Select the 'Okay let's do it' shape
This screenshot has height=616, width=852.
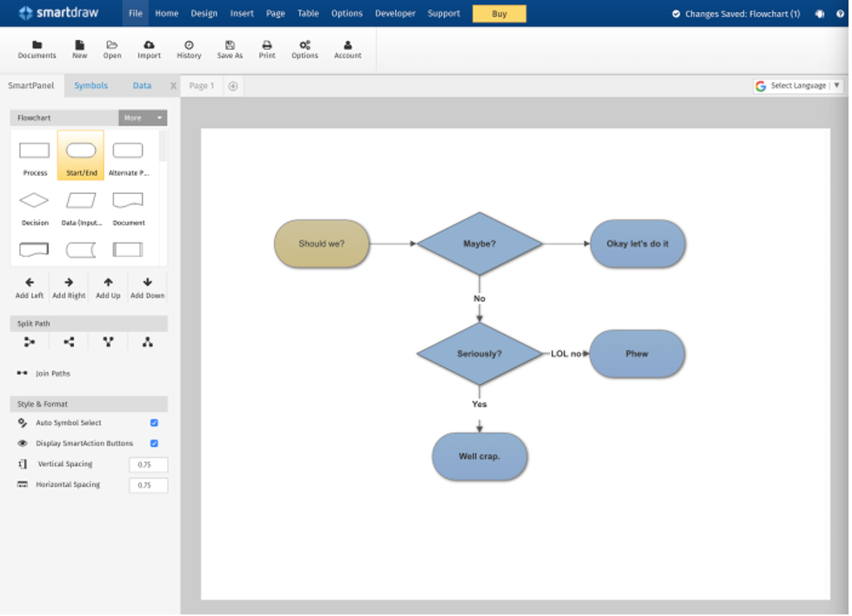click(637, 244)
